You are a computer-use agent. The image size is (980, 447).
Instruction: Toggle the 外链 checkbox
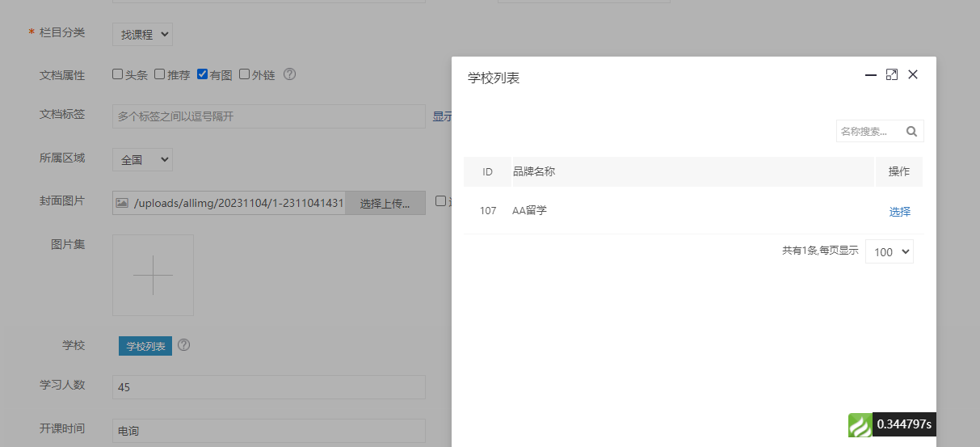coord(245,74)
